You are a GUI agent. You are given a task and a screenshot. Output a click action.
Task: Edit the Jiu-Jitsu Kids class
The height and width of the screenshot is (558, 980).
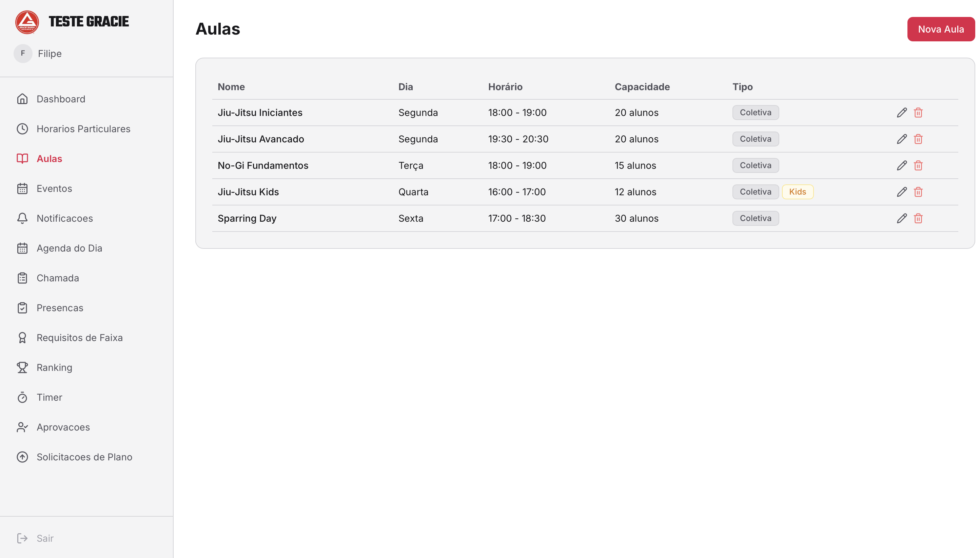point(902,192)
